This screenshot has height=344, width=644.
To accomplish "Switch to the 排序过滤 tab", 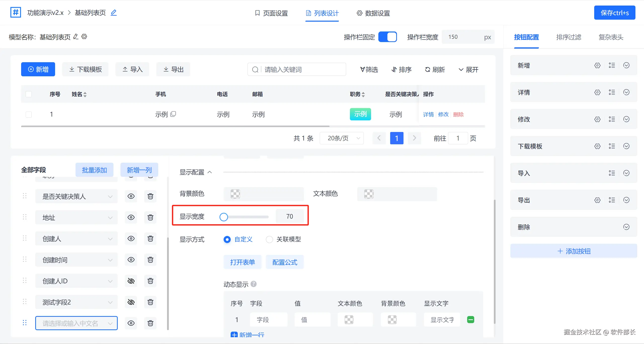I will 569,37.
